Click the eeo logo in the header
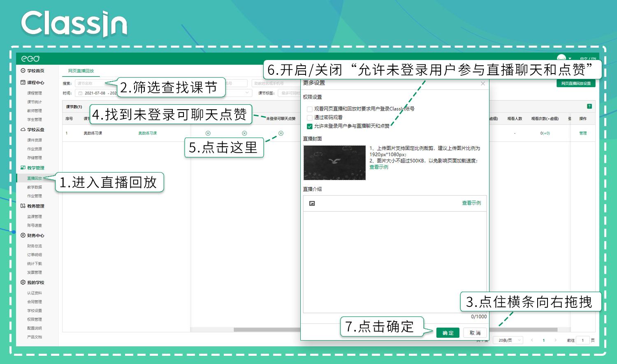 tap(30, 59)
